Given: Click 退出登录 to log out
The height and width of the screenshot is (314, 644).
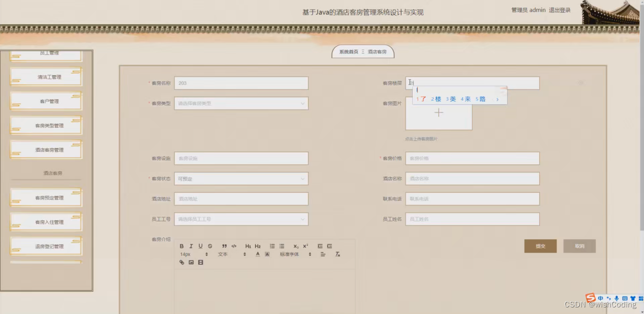Looking at the screenshot, I should 560,10.
